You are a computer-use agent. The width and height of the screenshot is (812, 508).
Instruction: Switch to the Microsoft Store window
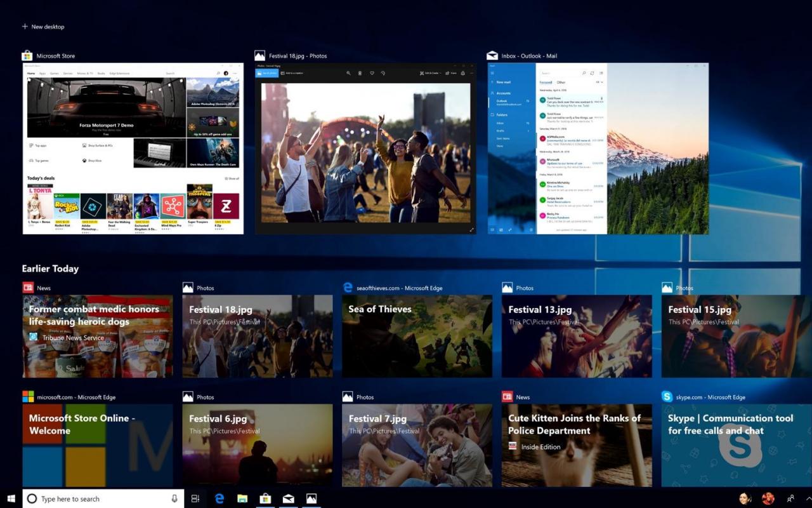pos(133,148)
